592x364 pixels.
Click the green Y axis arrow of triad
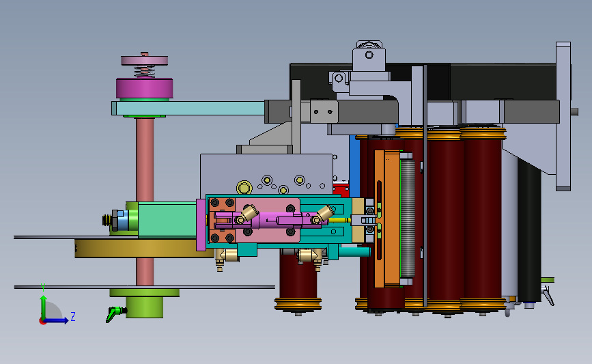point(44,307)
